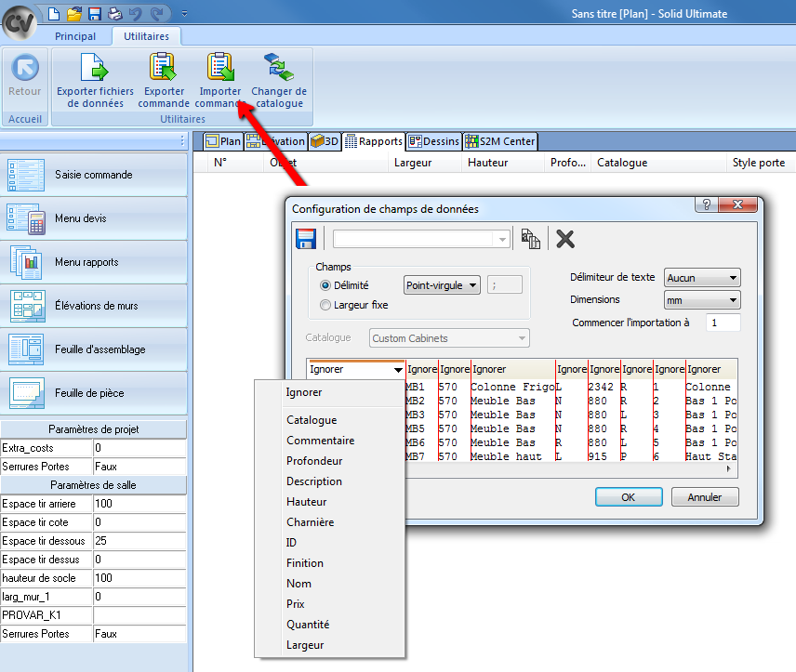Click the Importer commande icon
Viewport: 796px width, 672px height.
click(x=220, y=67)
